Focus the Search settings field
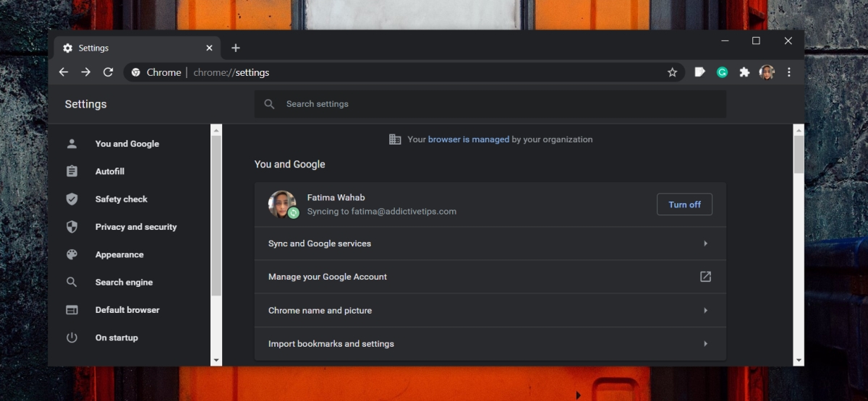 [490, 104]
